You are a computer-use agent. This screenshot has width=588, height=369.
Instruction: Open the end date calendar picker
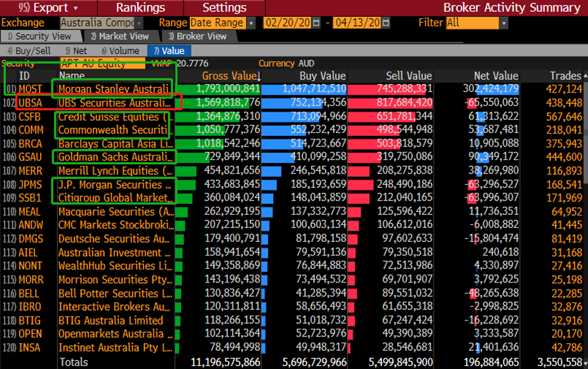pyautogui.click(x=386, y=23)
